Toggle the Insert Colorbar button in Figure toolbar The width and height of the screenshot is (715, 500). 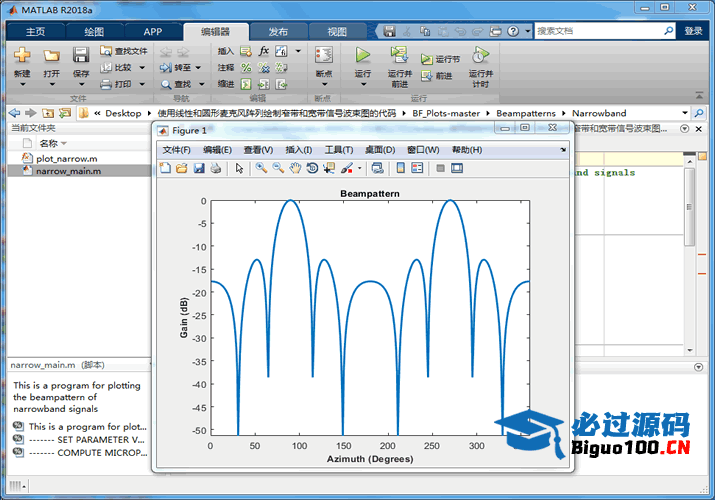[400, 168]
